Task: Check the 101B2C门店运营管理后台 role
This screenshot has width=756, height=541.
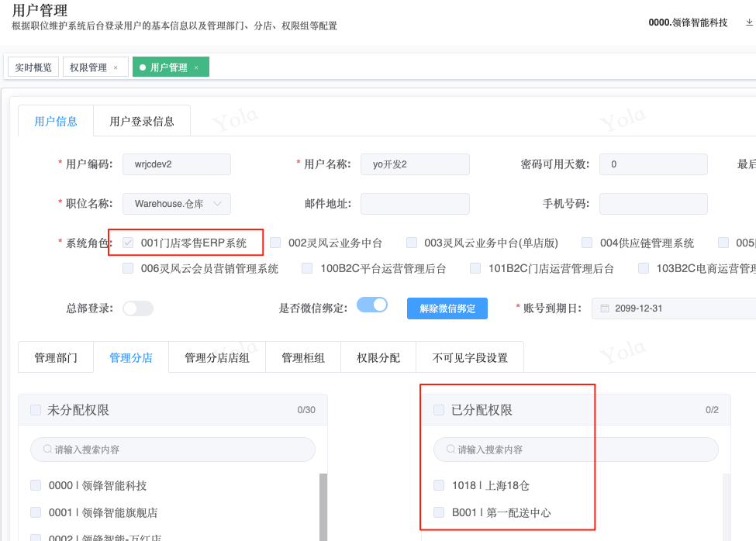Action: [475, 268]
